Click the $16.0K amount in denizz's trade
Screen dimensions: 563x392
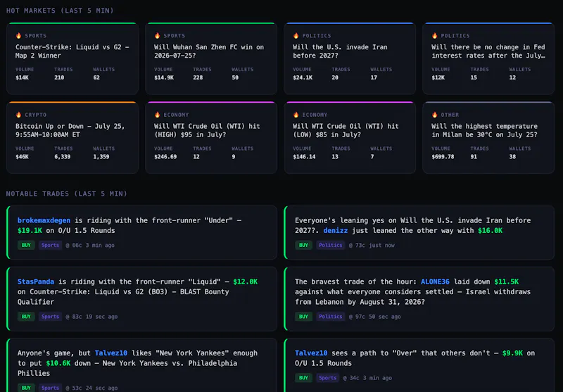(490, 230)
